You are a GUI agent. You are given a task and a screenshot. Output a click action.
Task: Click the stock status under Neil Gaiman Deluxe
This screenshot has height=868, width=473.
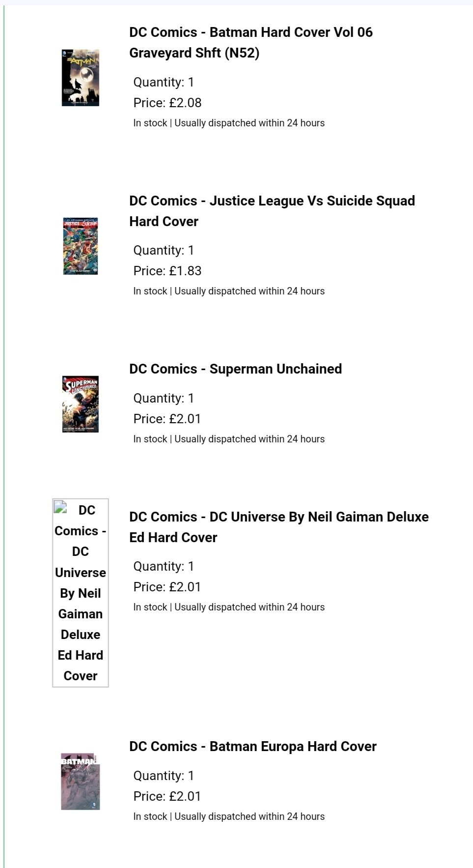[x=229, y=607]
